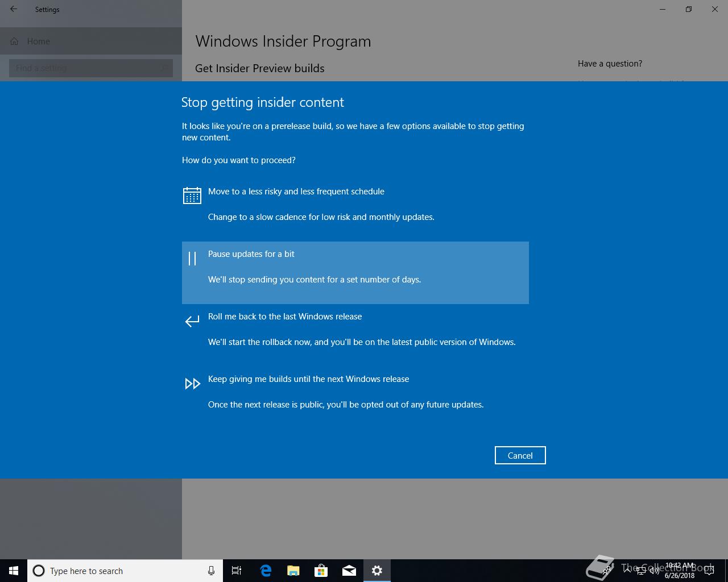
Task: Click the Type here to search box
Action: click(125, 571)
